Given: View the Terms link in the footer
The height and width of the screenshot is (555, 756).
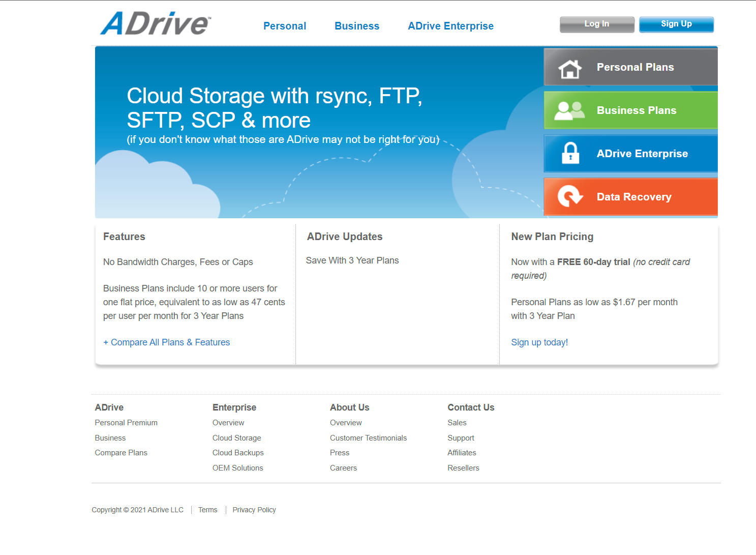Looking at the screenshot, I should tap(207, 510).
